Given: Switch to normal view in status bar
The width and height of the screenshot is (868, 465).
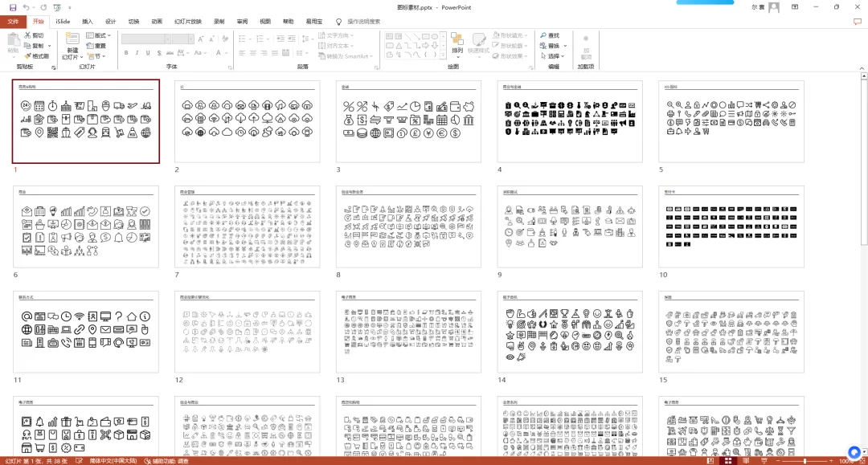Looking at the screenshot, I should (x=710, y=460).
